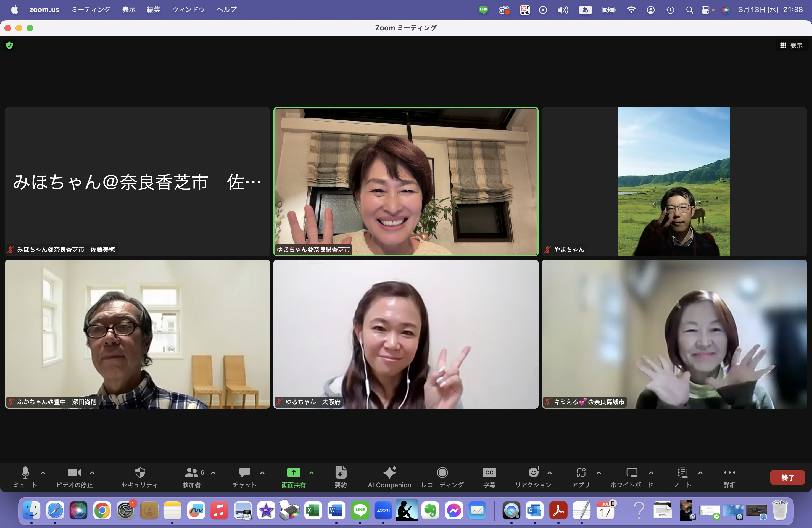Open the Security (セキュリティ) shield icon
Image resolution: width=812 pixels, height=528 pixels.
tap(140, 473)
